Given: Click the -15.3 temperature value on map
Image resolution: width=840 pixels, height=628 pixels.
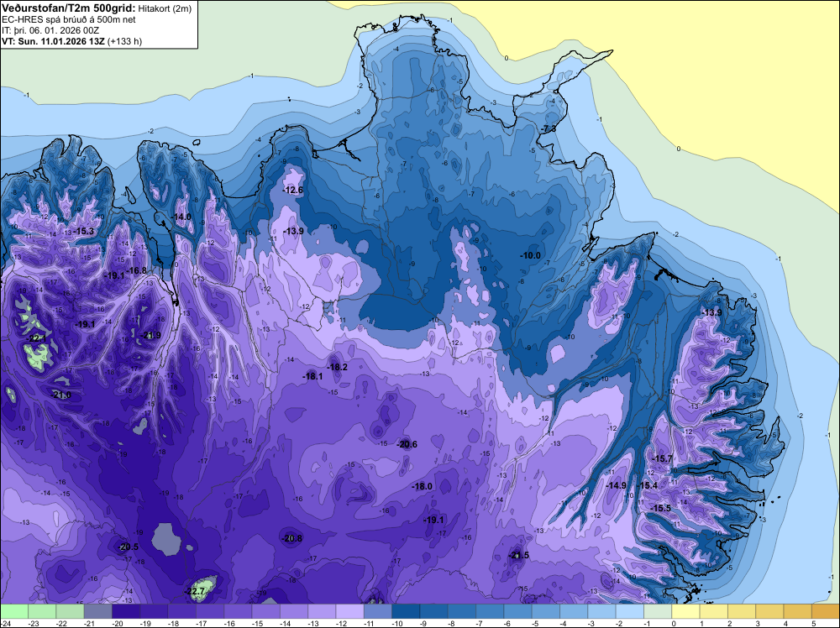Looking at the screenshot, I should click(x=84, y=231).
